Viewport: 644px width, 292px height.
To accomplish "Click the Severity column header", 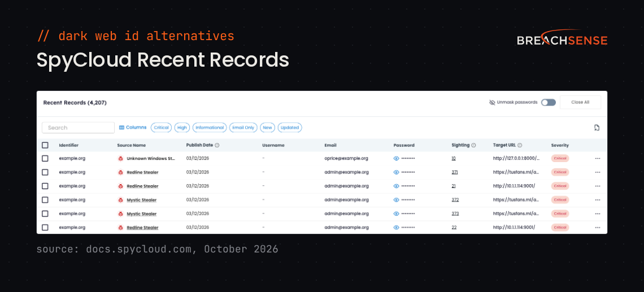I will tap(560, 145).
